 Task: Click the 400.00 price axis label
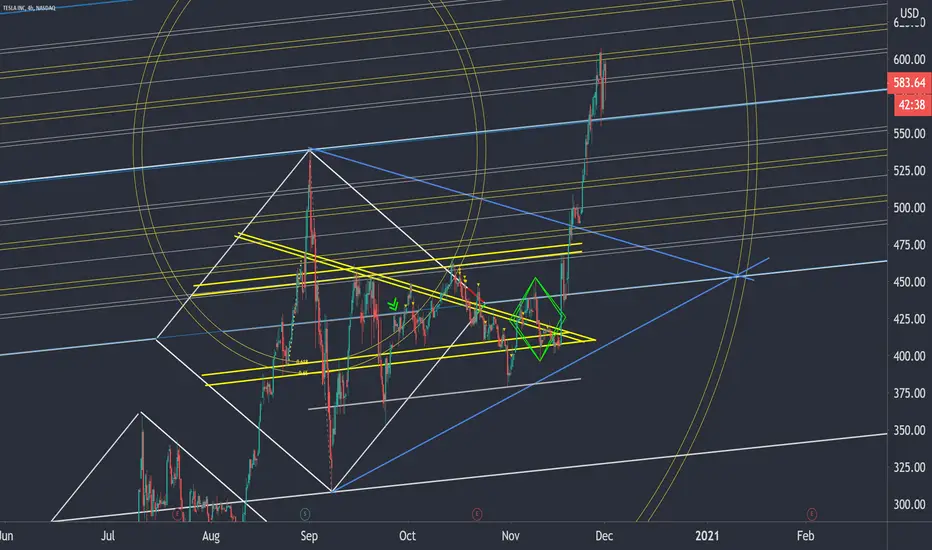pos(909,356)
